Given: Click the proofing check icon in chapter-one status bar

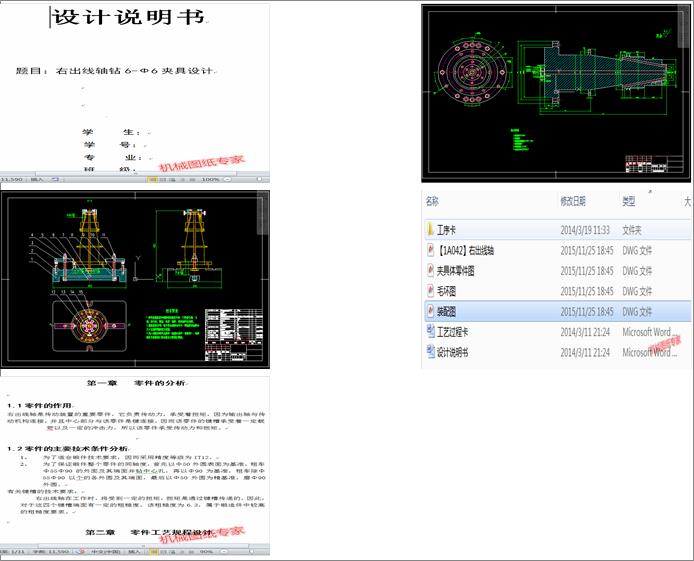Looking at the screenshot, I should coord(81,552).
